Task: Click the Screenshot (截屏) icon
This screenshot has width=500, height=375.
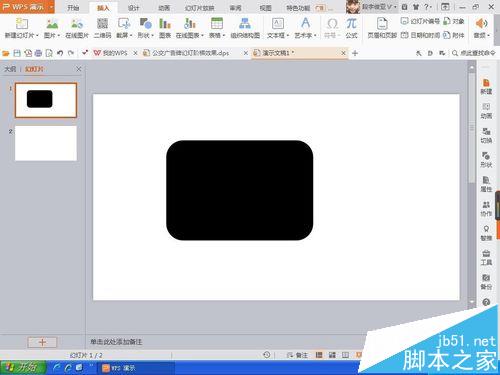Action: 124,24
